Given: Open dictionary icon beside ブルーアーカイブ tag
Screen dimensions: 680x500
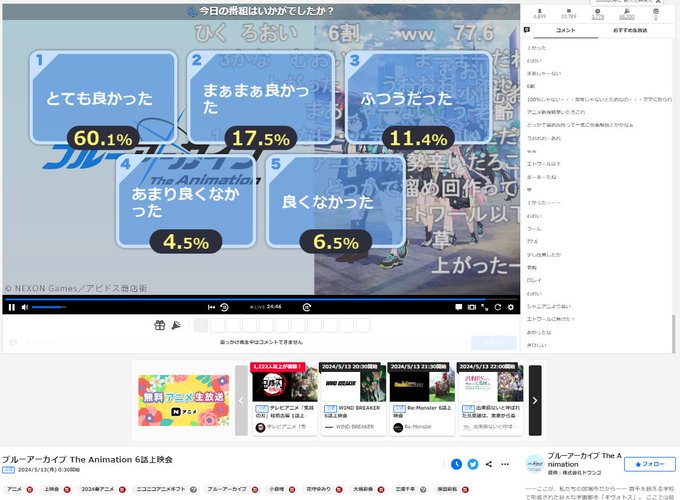Looking at the screenshot, I should click(255, 490).
